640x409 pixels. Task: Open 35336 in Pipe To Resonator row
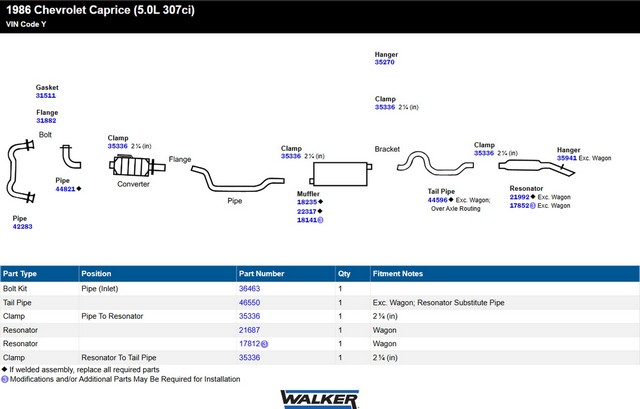pyautogui.click(x=249, y=316)
